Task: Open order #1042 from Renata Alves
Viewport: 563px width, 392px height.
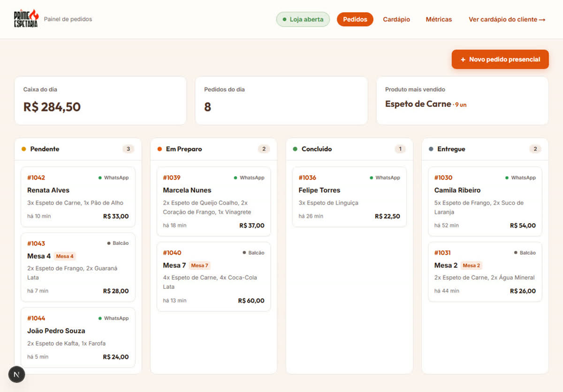Action: coord(78,197)
